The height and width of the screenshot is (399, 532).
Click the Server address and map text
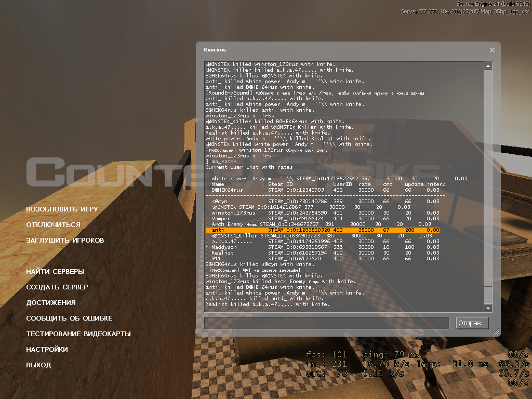pyautogui.click(x=465, y=11)
